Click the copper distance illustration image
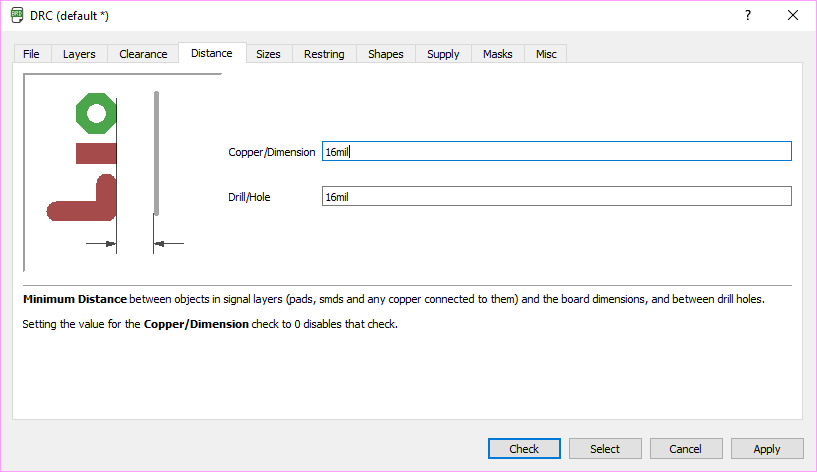817x472 pixels. pos(122,172)
